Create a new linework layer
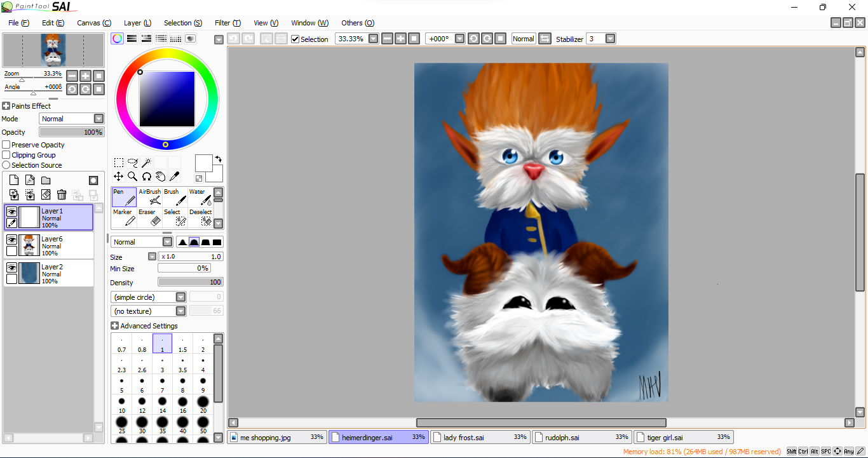The height and width of the screenshot is (458, 868). coord(30,180)
